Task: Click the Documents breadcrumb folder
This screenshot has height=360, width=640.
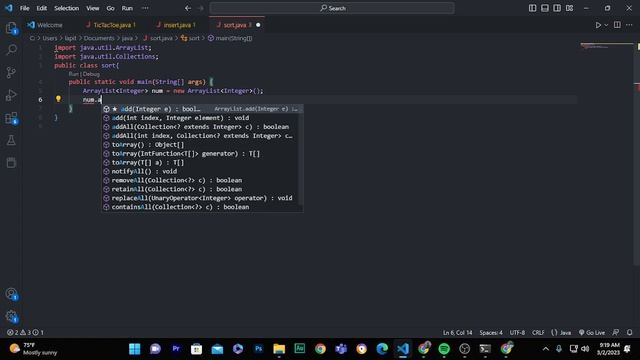Action: coord(99,38)
